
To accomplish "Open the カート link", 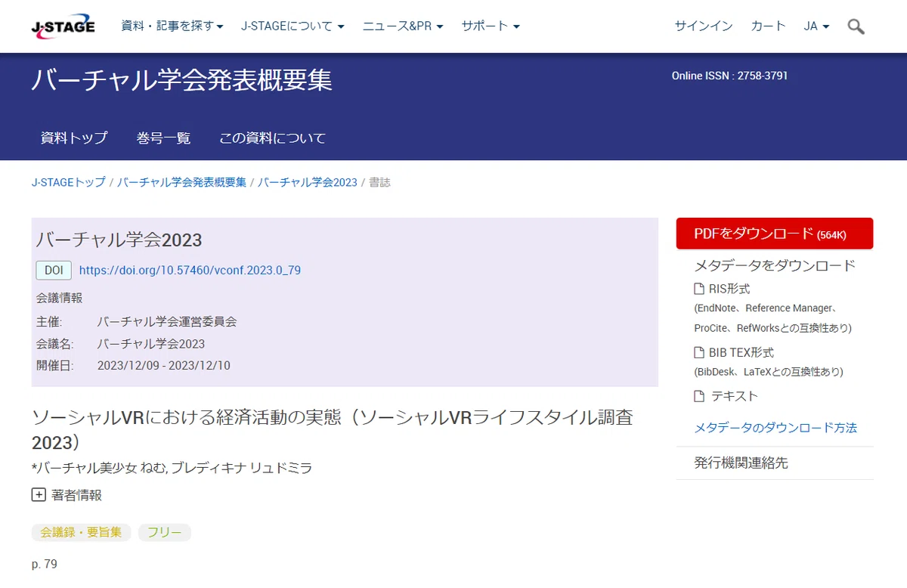I will [x=769, y=26].
